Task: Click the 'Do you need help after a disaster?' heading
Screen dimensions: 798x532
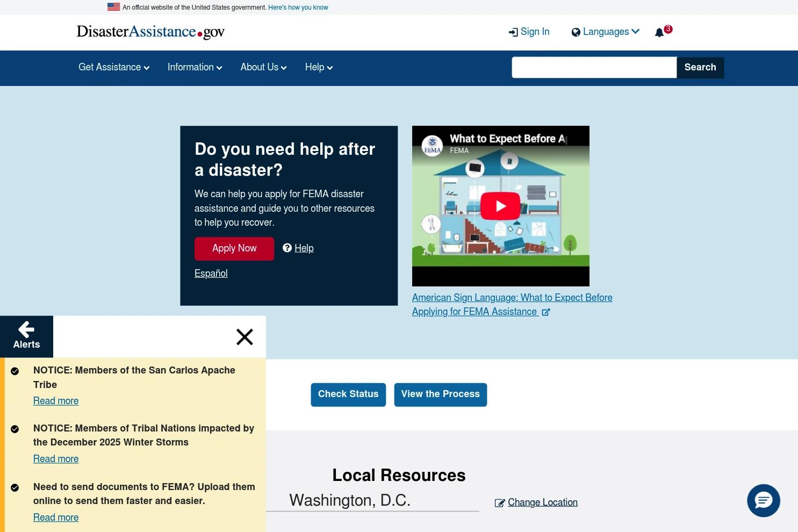Action: pos(285,160)
